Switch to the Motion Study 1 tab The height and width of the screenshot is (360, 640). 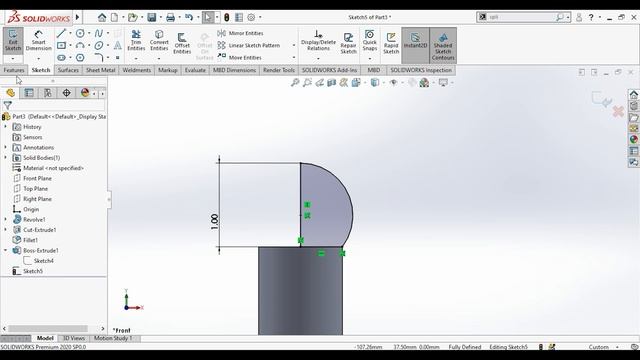(113, 338)
